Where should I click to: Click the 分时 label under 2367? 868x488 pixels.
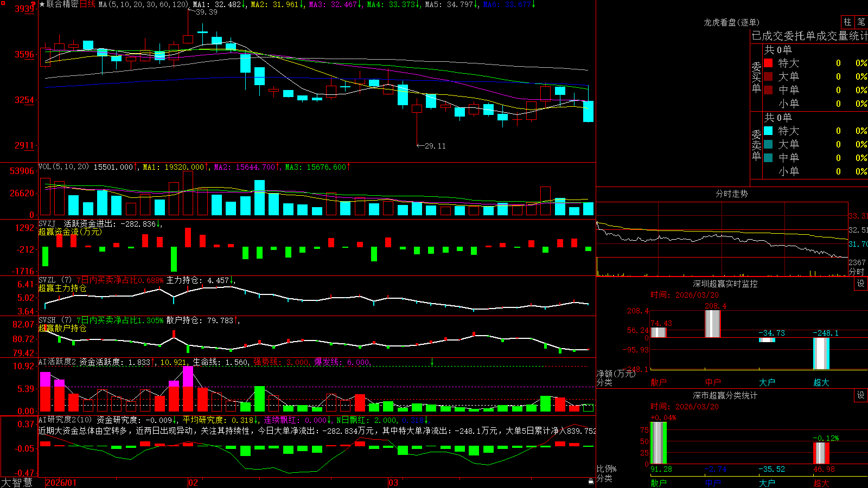point(857,271)
